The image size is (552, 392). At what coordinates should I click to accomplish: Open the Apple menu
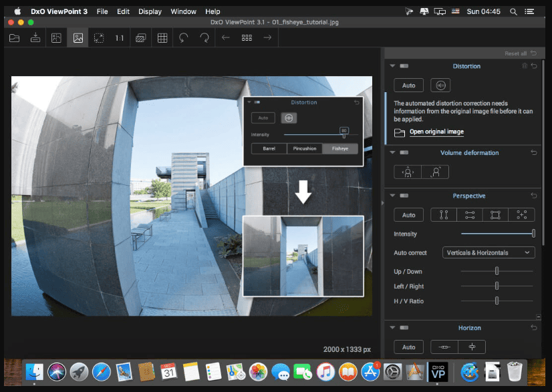[x=17, y=11]
